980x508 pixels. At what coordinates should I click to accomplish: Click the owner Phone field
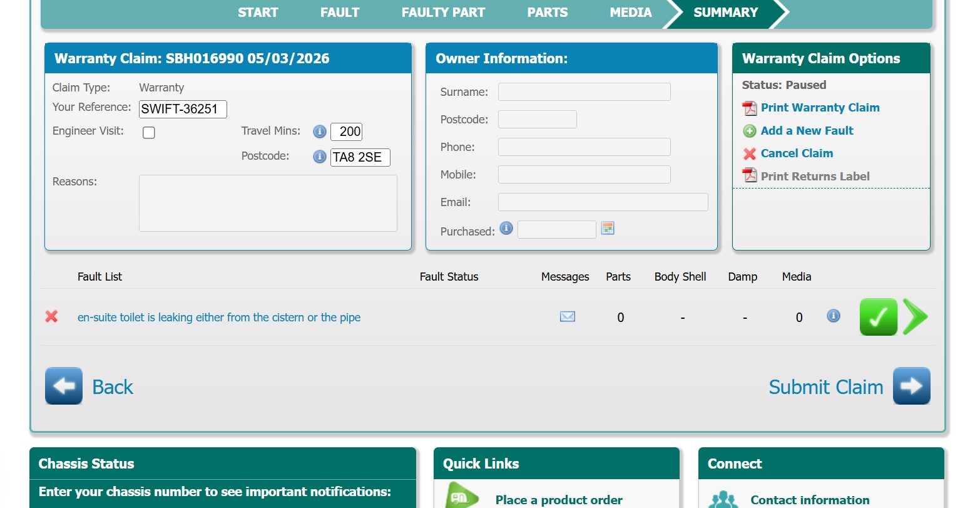click(x=584, y=147)
